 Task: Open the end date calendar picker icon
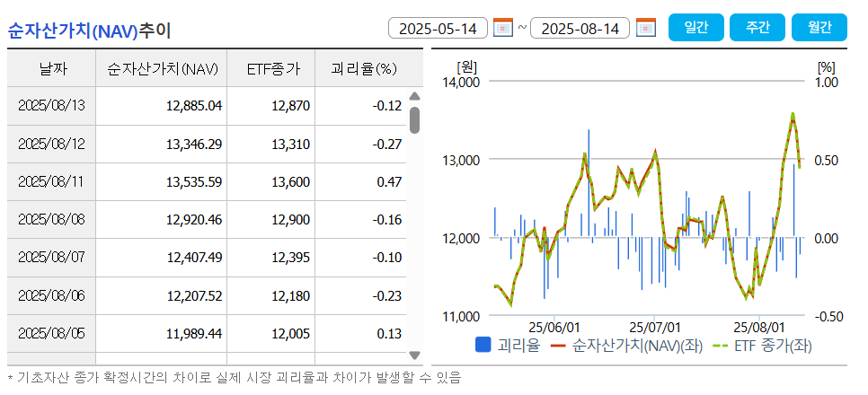point(646,27)
